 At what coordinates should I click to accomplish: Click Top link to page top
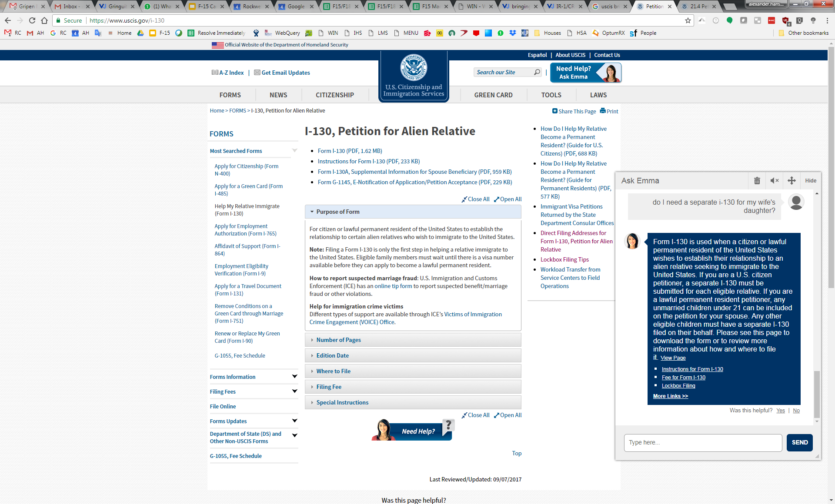pyautogui.click(x=517, y=453)
